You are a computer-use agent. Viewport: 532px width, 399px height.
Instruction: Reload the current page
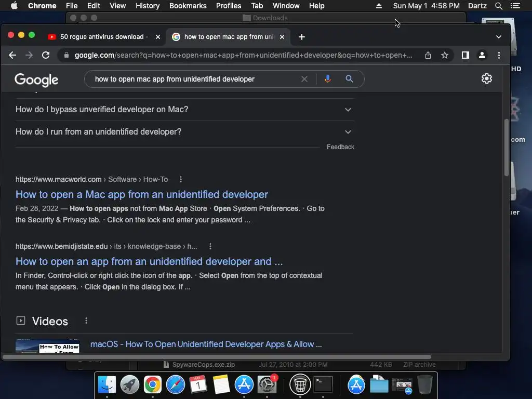46,55
